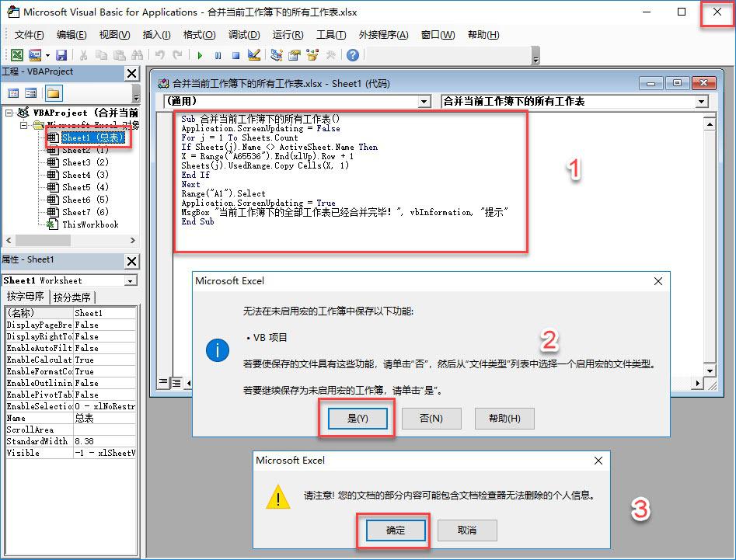The width and height of the screenshot is (736, 560).
Task: Expand the procedure dropdown in code window
Action: tap(701, 101)
